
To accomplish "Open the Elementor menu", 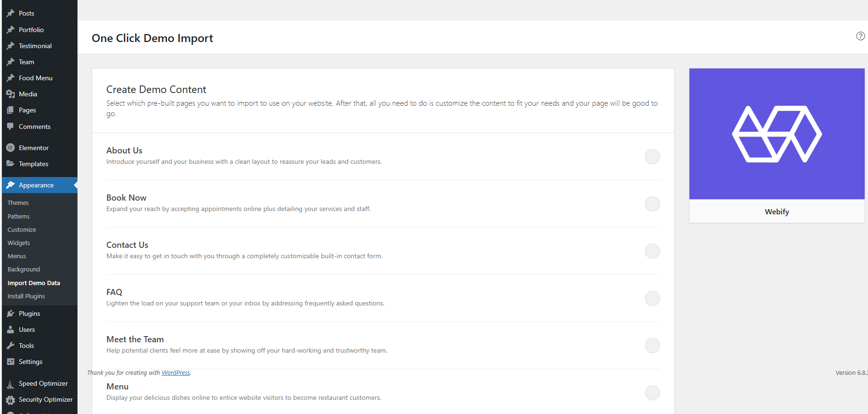I will pyautogui.click(x=40, y=148).
